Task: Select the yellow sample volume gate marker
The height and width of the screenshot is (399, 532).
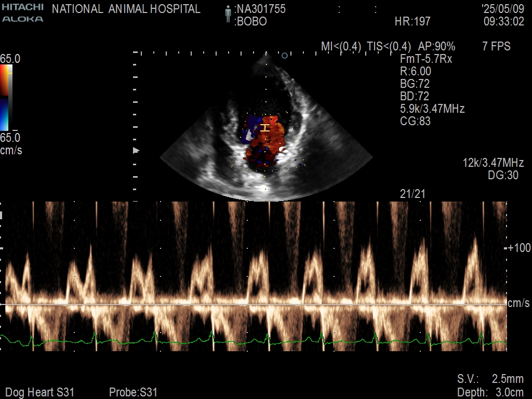Action: tap(265, 128)
